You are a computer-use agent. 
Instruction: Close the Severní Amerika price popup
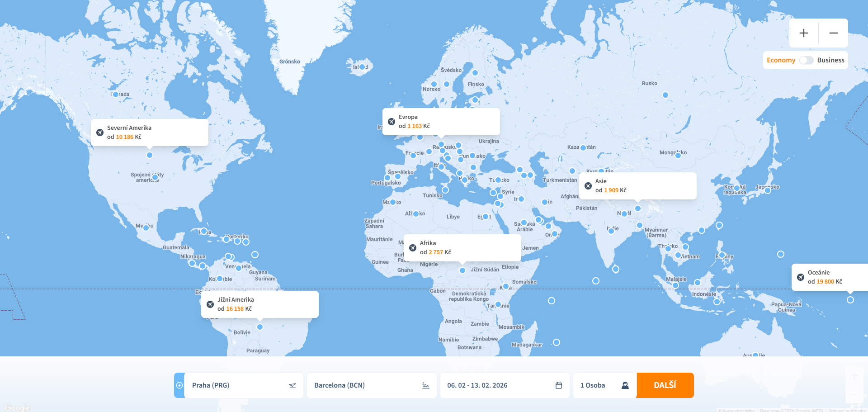pyautogui.click(x=100, y=133)
